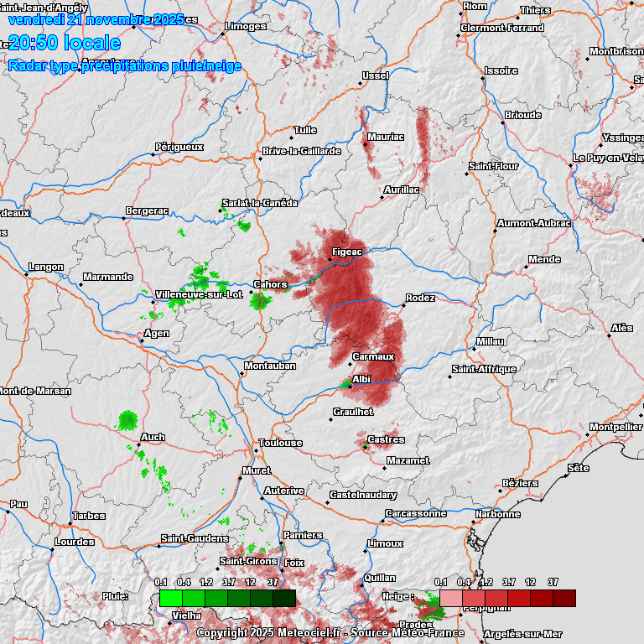This screenshot has height=644, width=644.
Task: Click the Aurillac city label
Action: [401, 190]
